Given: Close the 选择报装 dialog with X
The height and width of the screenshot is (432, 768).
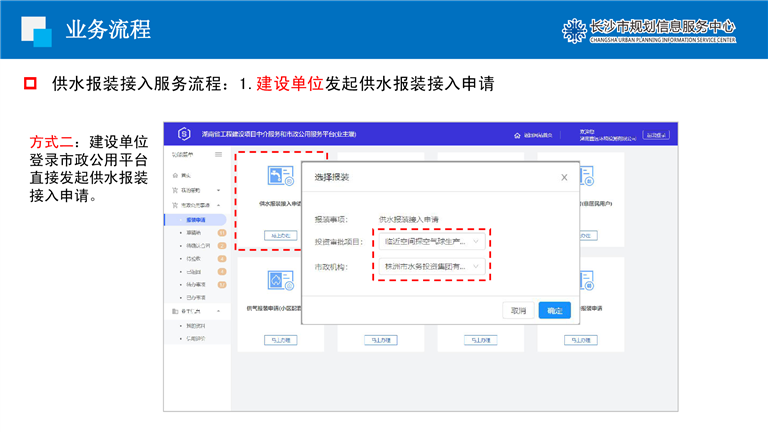Looking at the screenshot, I should [564, 177].
